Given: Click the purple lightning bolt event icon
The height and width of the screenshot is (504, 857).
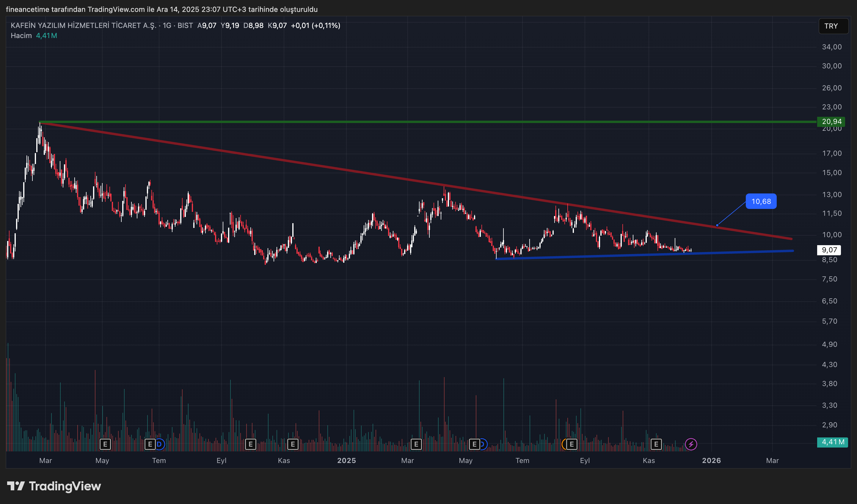Looking at the screenshot, I should (x=691, y=444).
